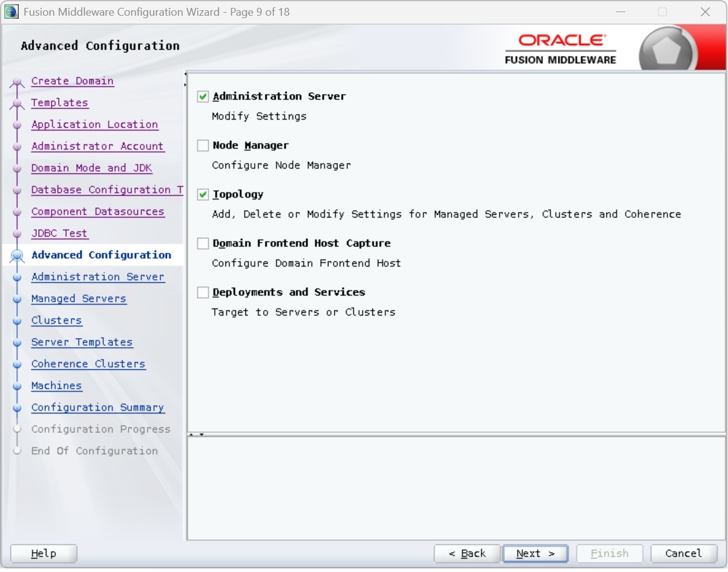Proceed with the Next button
Image resolution: width=728 pixels, height=572 pixels.
coord(535,554)
